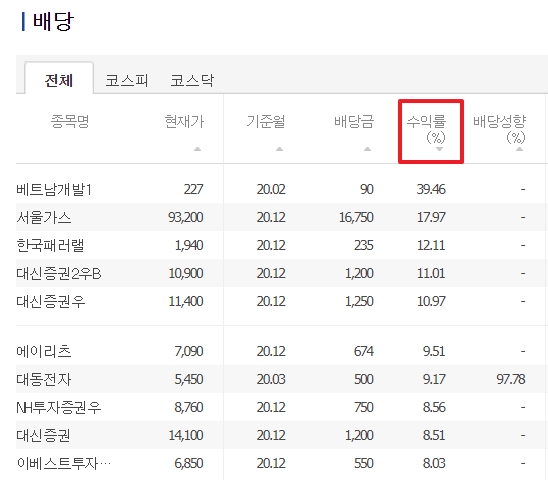Open the 한국패러랠 stock link
548x480 pixels.
(x=50, y=245)
